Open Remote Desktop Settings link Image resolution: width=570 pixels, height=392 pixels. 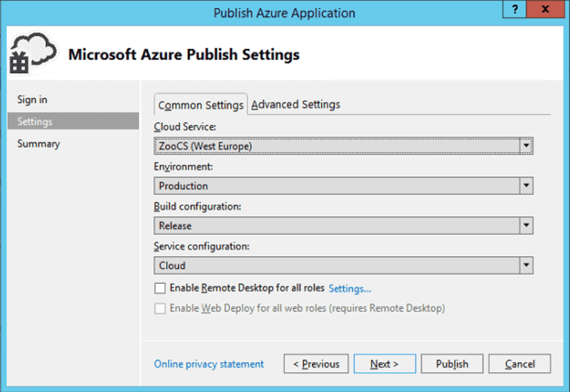coord(350,289)
